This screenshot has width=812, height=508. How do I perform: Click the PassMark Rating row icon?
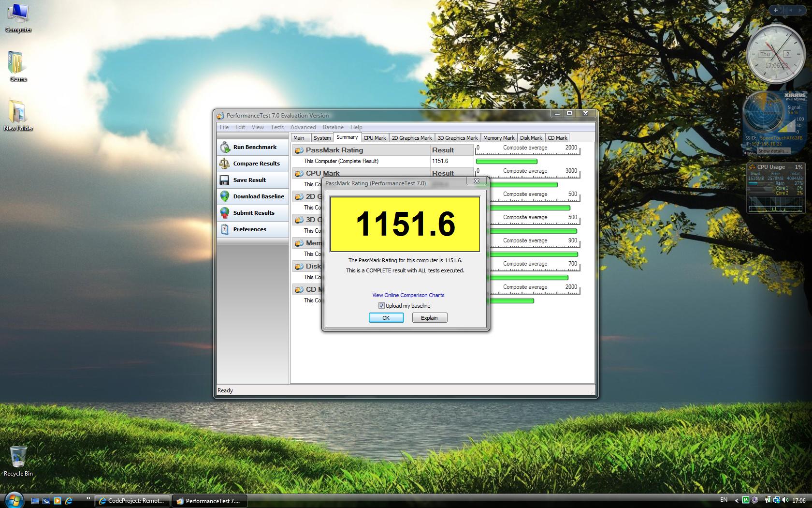(299, 150)
